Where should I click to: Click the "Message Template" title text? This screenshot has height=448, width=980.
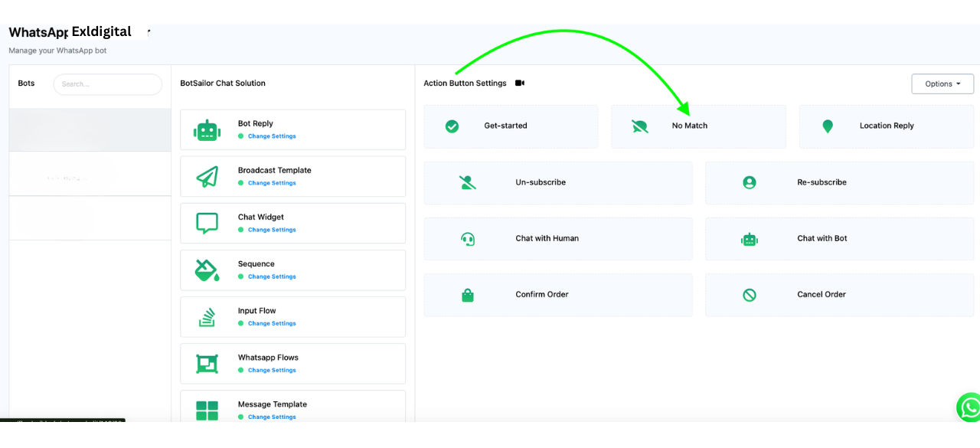click(x=273, y=404)
